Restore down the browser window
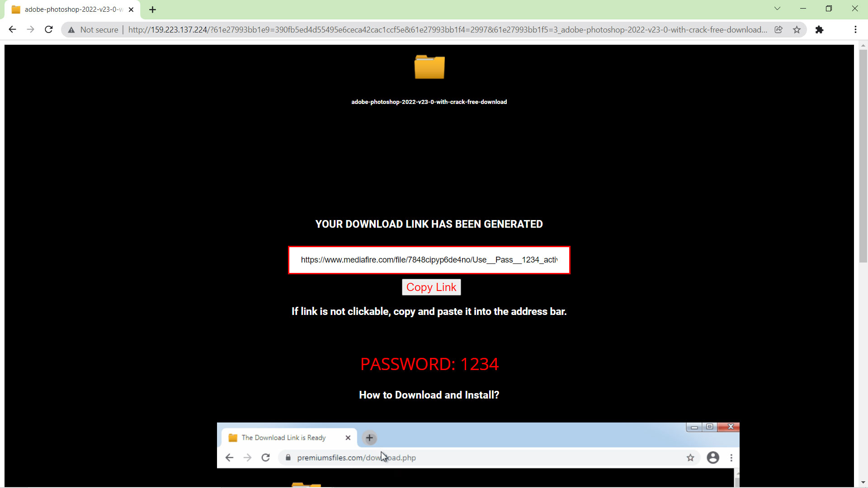The height and width of the screenshot is (488, 868). [x=829, y=9]
